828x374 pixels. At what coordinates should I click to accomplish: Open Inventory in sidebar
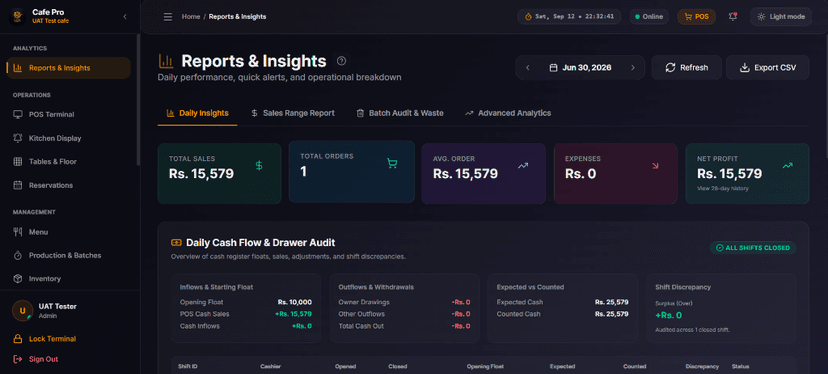click(69, 278)
